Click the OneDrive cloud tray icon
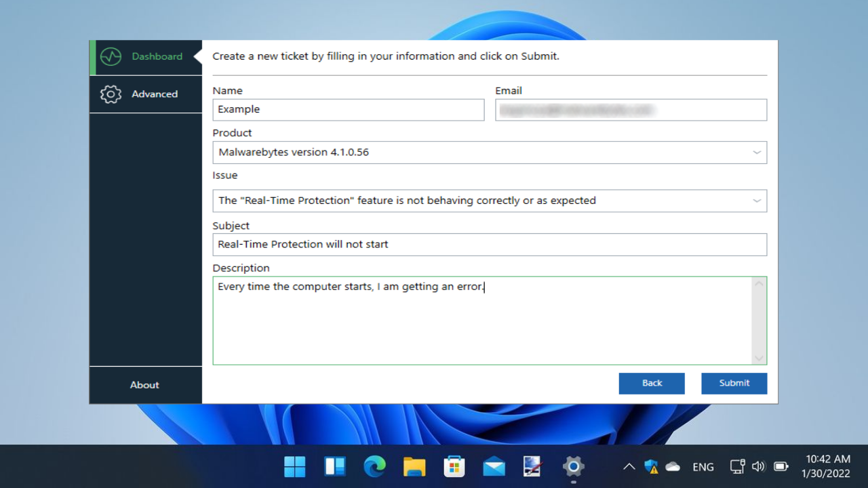Screen dimensions: 868x488 (x=673, y=466)
